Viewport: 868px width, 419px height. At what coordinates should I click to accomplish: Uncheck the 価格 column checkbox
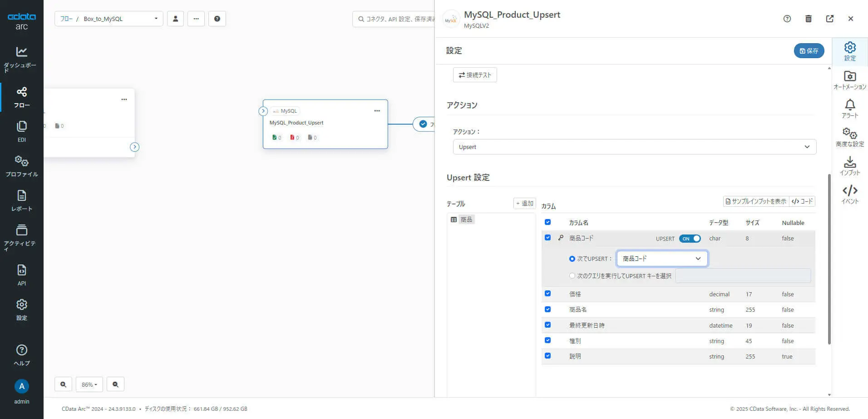click(x=547, y=294)
